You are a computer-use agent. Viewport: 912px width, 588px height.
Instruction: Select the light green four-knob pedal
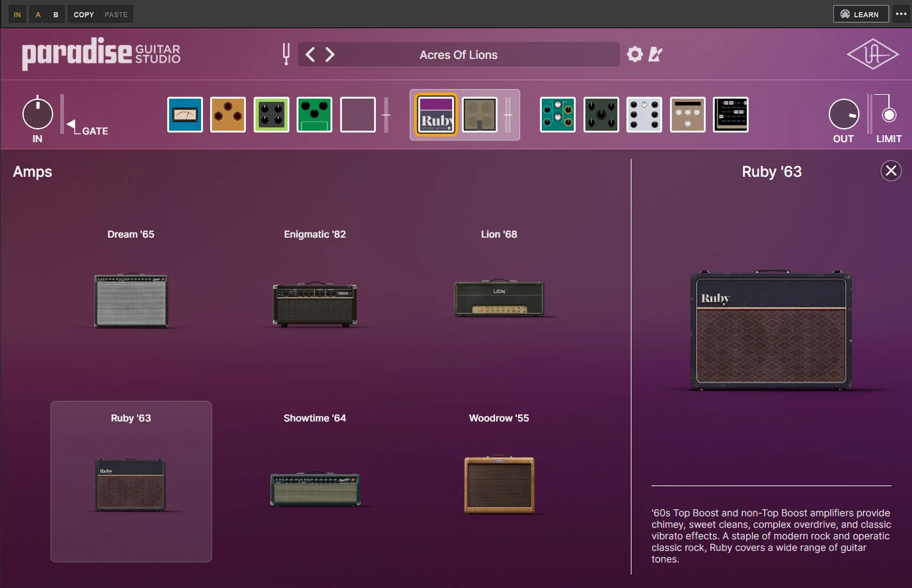pyautogui.click(x=272, y=115)
